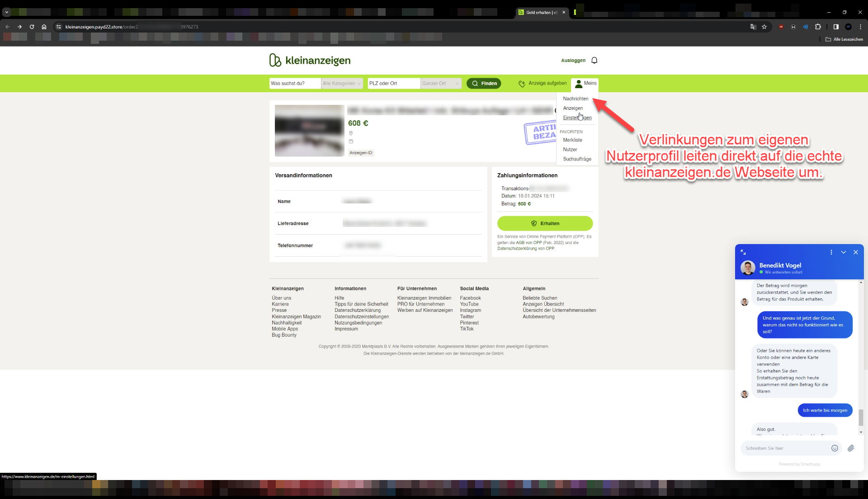Open the Nutzungsbedingungen footer link
The width and height of the screenshot is (868, 499).
point(358,323)
